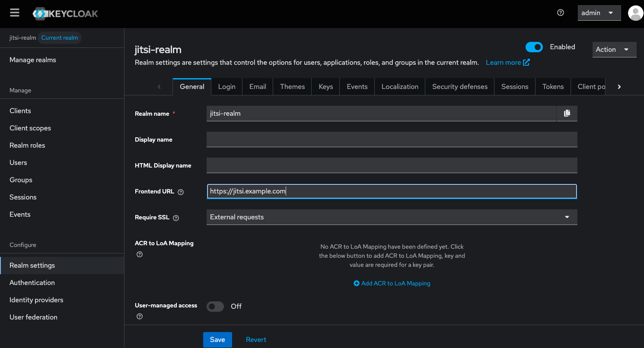Expand the Action dropdown
Viewport: 644px width, 348px height.
(x=614, y=50)
